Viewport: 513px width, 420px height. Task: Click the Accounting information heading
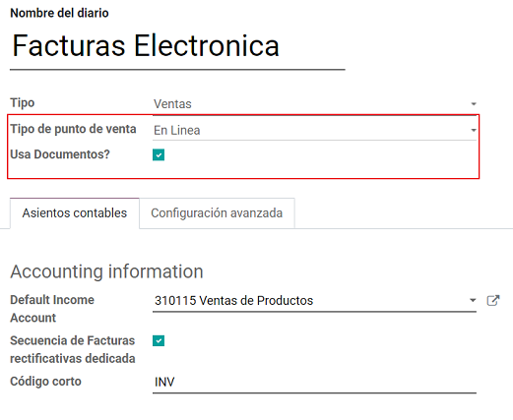tap(106, 271)
